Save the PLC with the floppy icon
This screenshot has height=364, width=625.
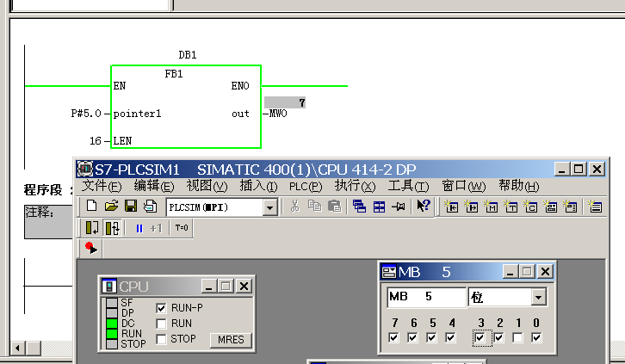pos(131,206)
